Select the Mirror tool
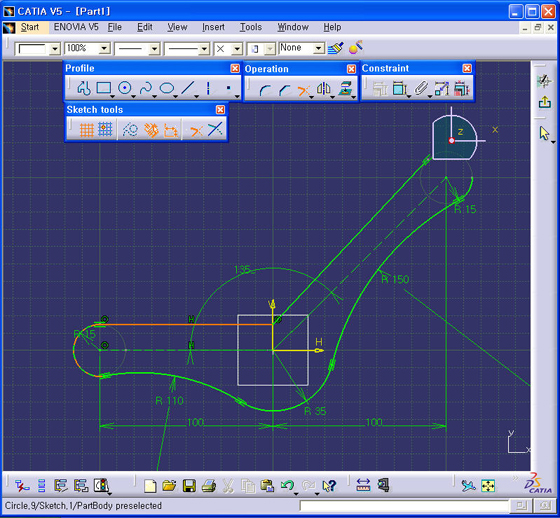This screenshot has width=560, height=518. click(x=324, y=89)
